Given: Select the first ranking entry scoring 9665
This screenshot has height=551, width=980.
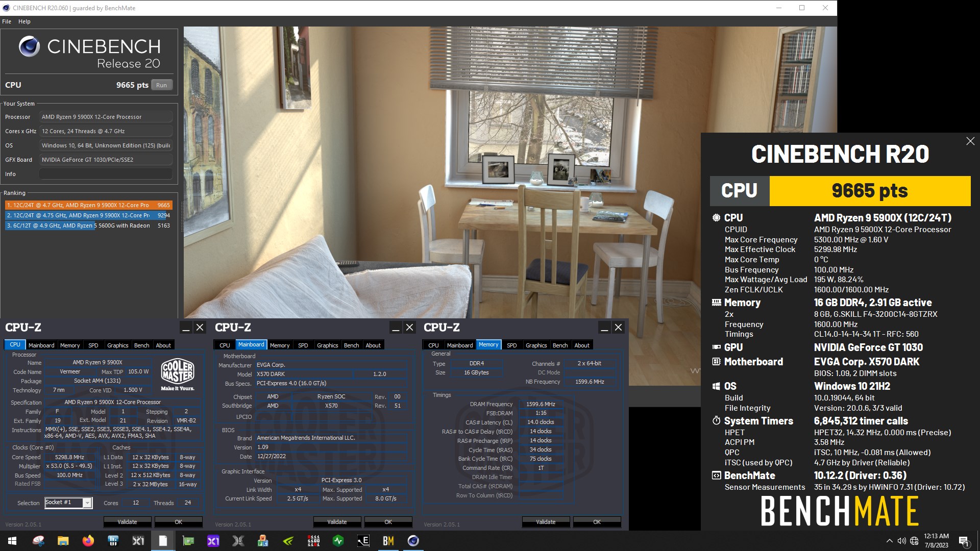Looking at the screenshot, I should [89, 205].
